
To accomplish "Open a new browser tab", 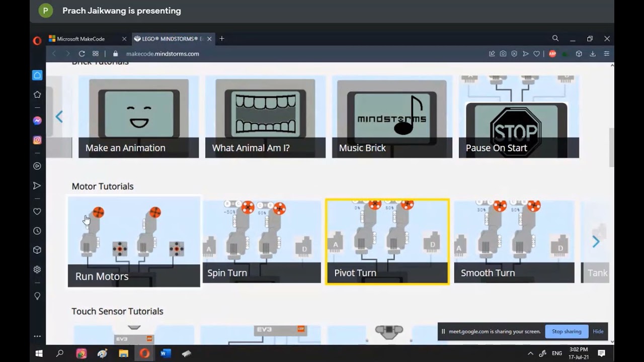I will [x=222, y=39].
